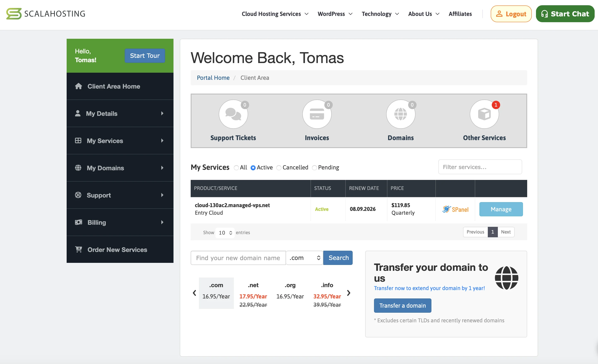The height and width of the screenshot is (364, 598).
Task: Click the person icon beside My Details
Action: click(78, 113)
